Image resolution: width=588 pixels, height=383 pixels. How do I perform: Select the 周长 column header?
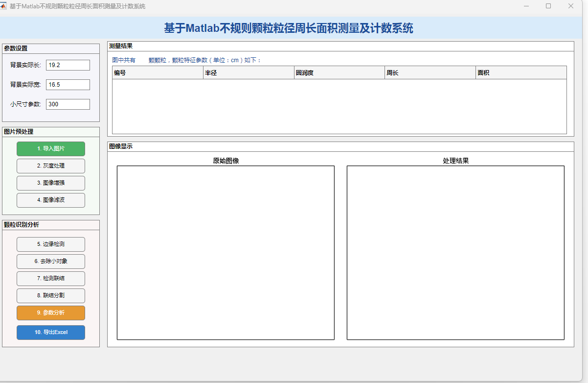[x=430, y=73]
